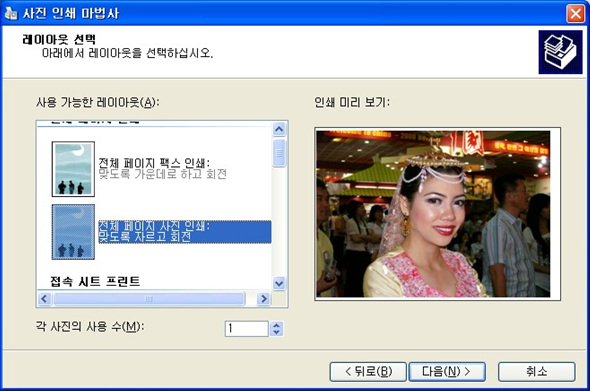
Task: Click the horizontal scrollbar thumb
Action: 149,299
